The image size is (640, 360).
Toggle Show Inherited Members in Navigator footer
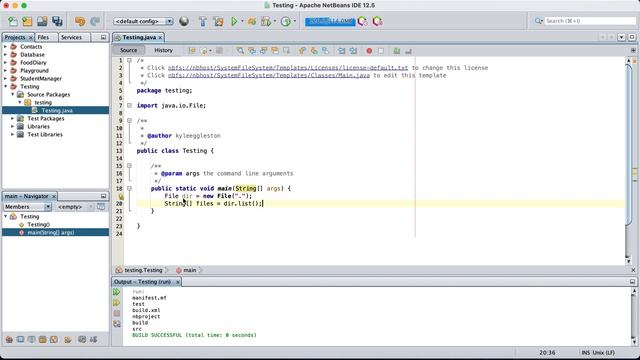coord(9,339)
